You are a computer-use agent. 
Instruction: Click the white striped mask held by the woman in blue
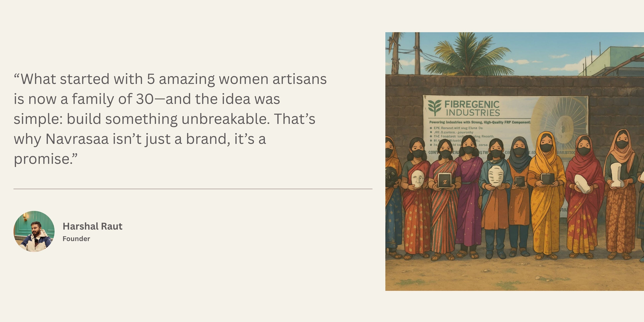pyautogui.click(x=496, y=176)
